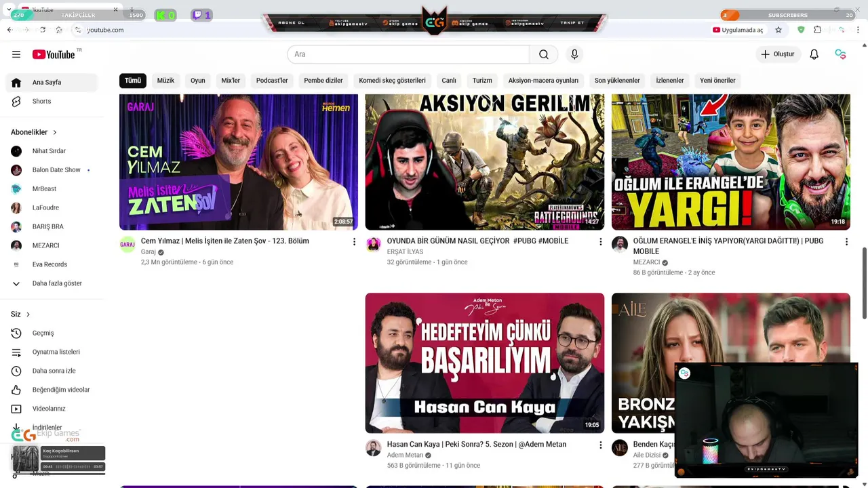868x488 pixels.
Task: Select the Son yüklenenler chip
Action: tap(617, 81)
